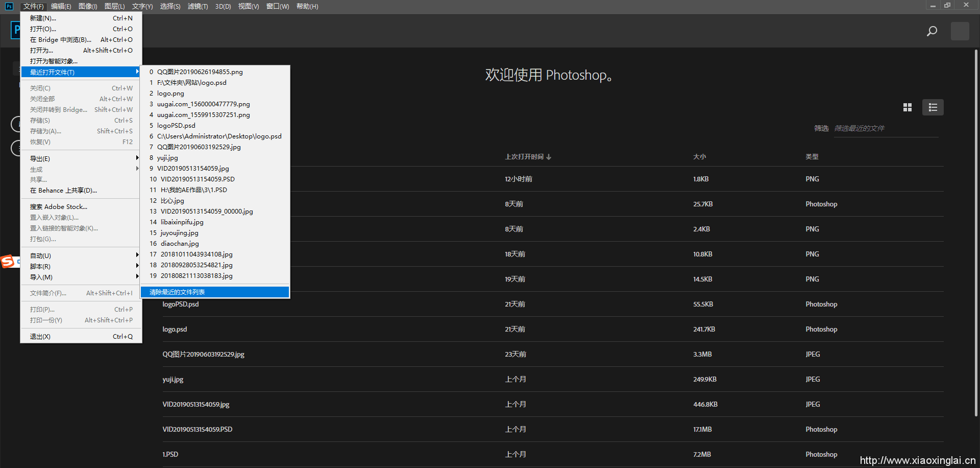This screenshot has width=980, height=468.
Task: Open recent Desktop\logo.psd entry
Action: coord(215,136)
